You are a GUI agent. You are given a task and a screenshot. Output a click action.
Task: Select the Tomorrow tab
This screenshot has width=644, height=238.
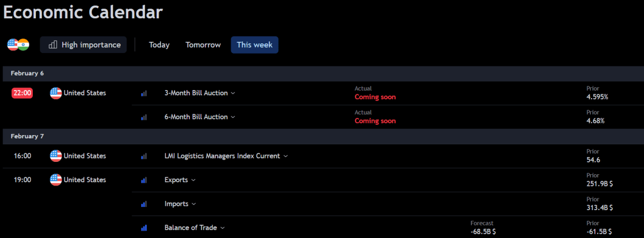coord(203,44)
